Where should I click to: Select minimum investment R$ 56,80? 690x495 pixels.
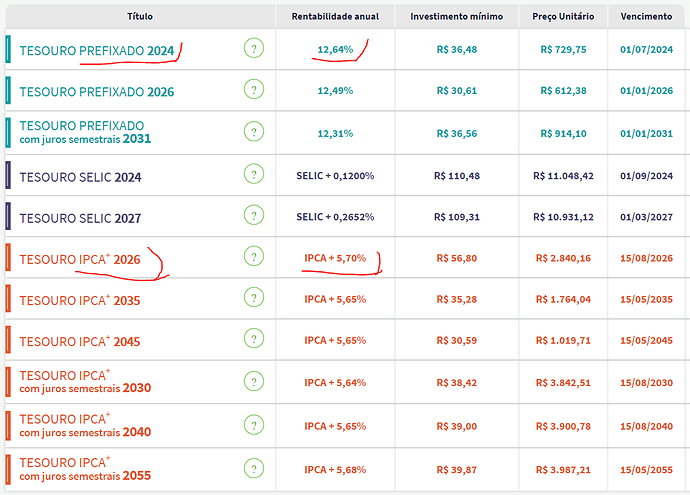pos(457,258)
